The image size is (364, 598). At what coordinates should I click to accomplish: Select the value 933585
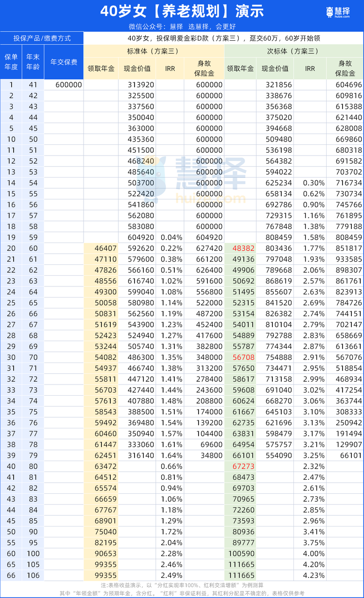coord(349,259)
